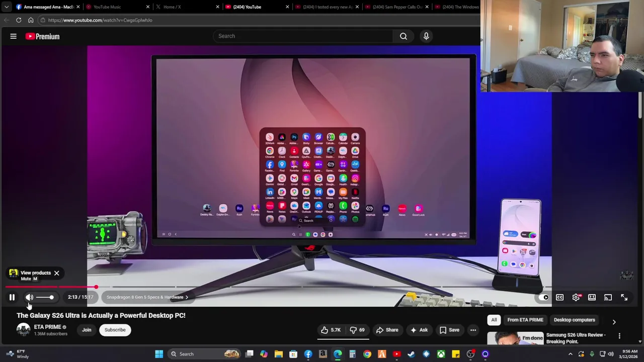Reload the page
Viewport: 644px width, 362px height.
coord(19,20)
